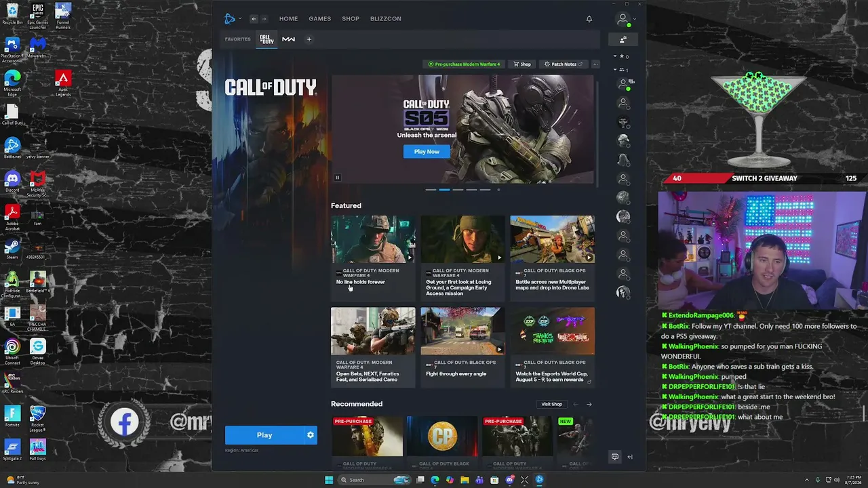
Task: Open the Losing Ground campaign mission card
Action: point(462,258)
